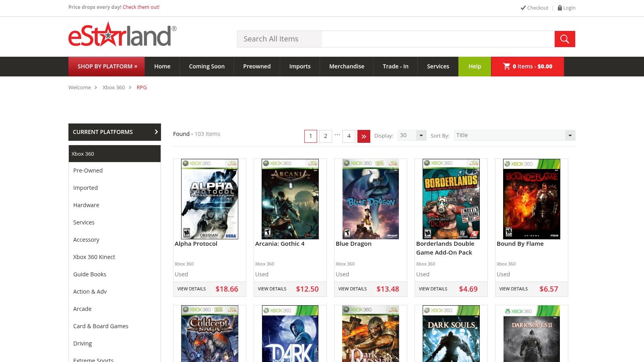Select the Action & Adv sidebar category
The image size is (644, 362).
point(90,292)
